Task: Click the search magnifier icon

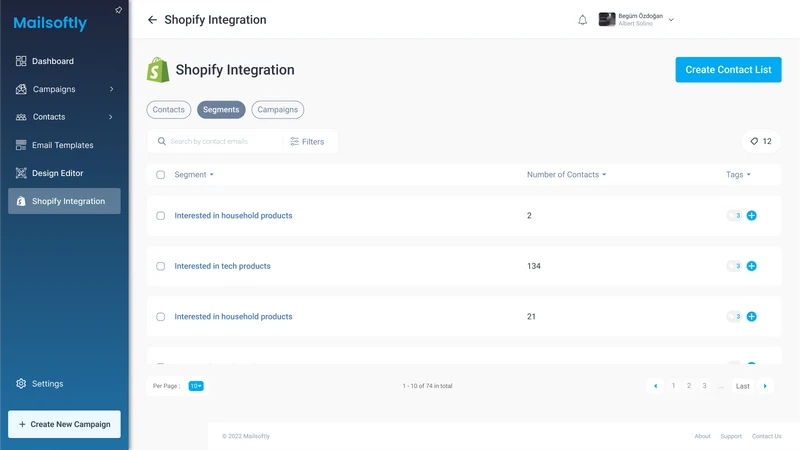Action: [161, 141]
